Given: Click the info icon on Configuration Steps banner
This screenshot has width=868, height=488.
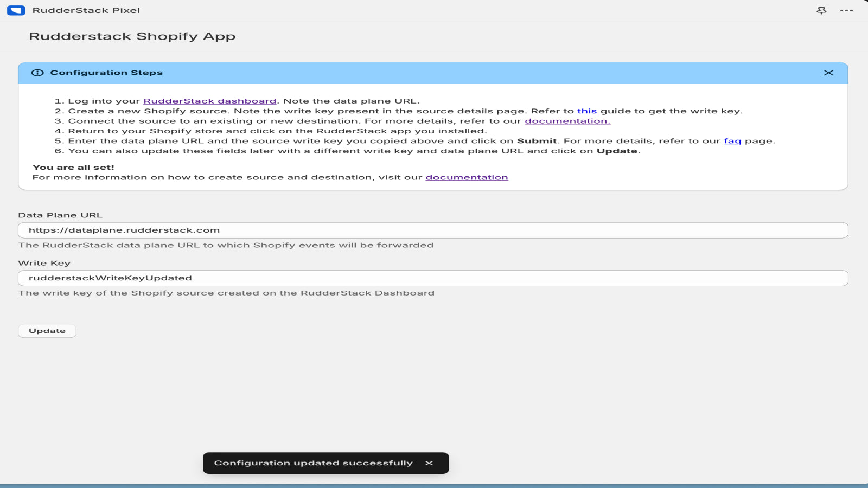Looking at the screenshot, I should click(x=37, y=72).
